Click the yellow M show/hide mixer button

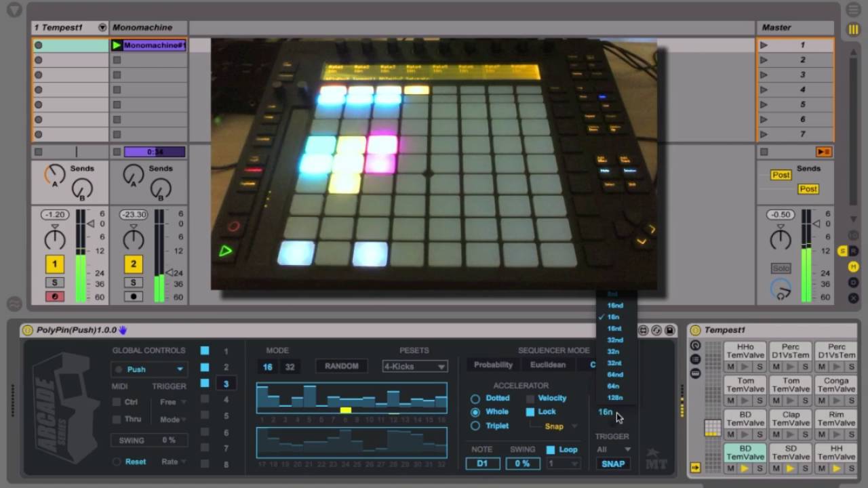(854, 266)
